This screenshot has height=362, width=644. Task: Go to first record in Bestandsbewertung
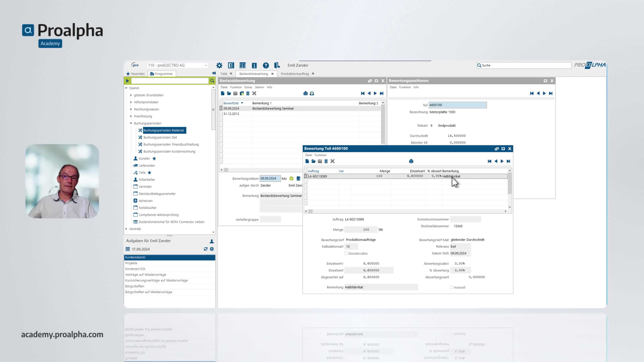point(362,94)
